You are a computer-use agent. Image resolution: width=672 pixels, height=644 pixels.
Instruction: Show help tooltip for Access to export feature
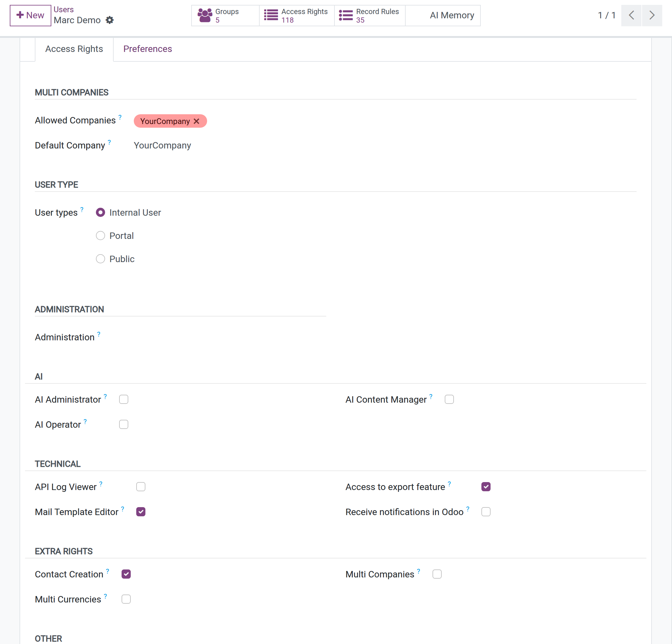(450, 484)
